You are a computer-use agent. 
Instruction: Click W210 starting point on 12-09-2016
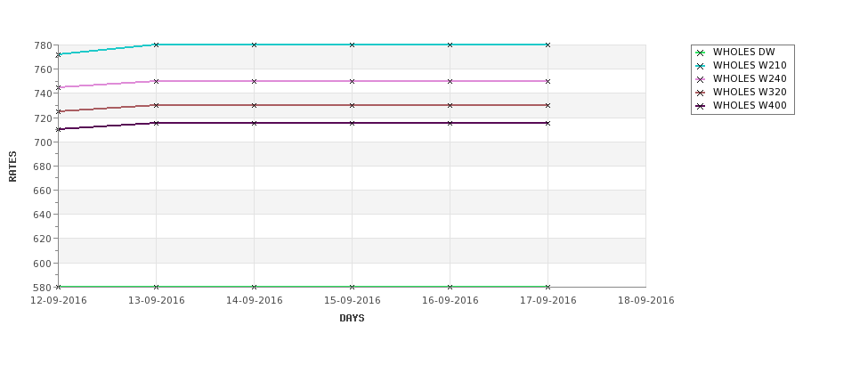[58, 55]
